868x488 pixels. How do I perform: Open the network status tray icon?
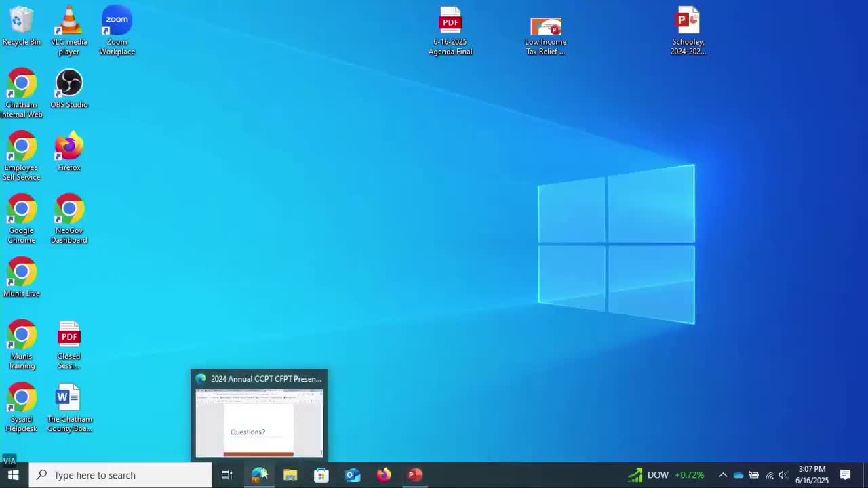(x=769, y=475)
